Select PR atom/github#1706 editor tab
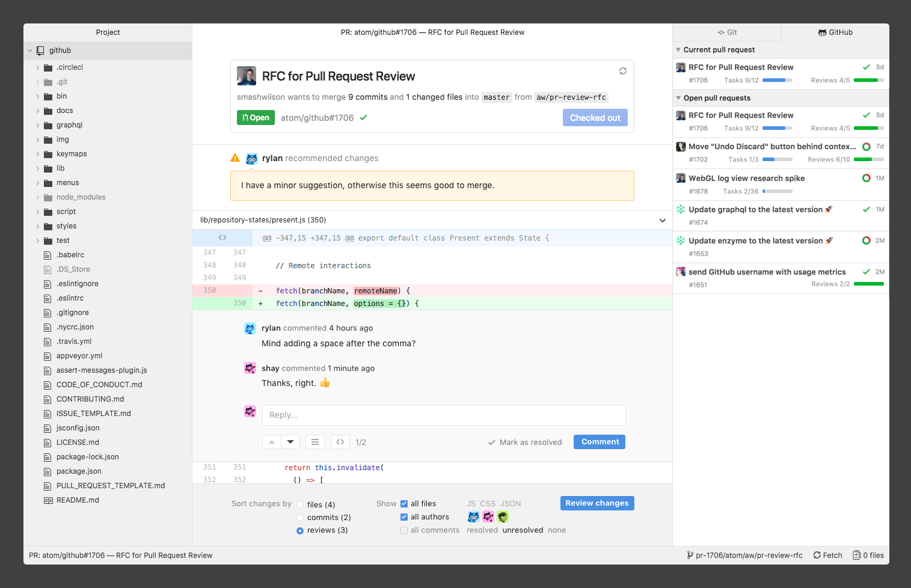 (x=432, y=32)
